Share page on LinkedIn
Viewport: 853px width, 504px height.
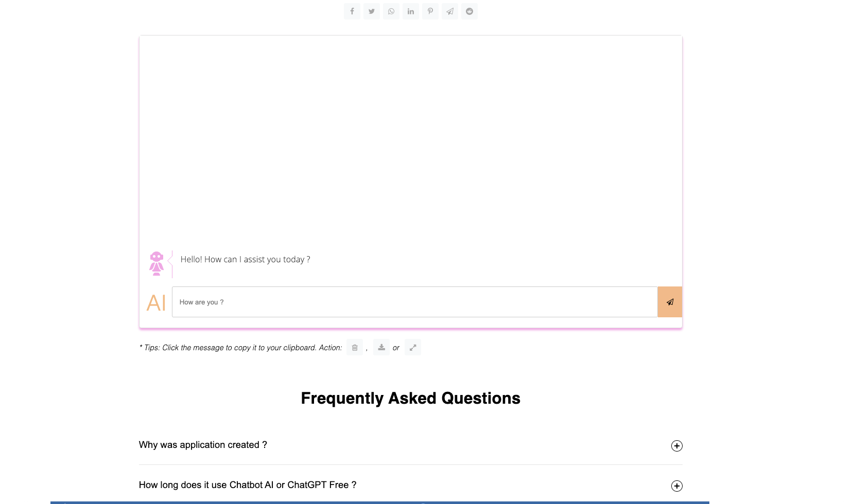point(411,11)
